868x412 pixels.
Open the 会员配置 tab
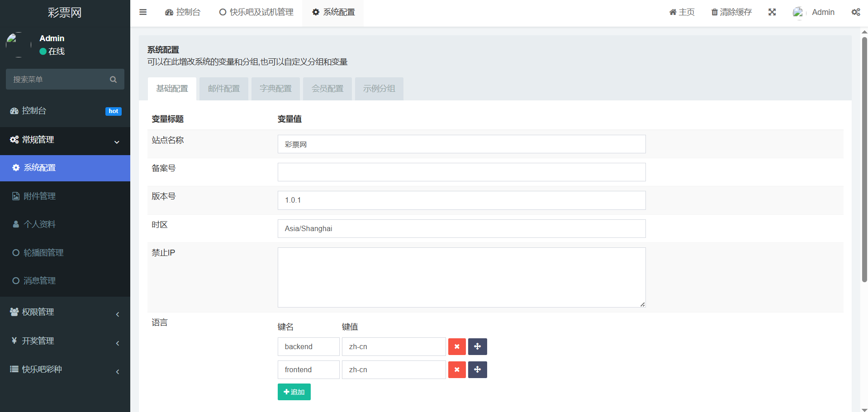coord(327,89)
